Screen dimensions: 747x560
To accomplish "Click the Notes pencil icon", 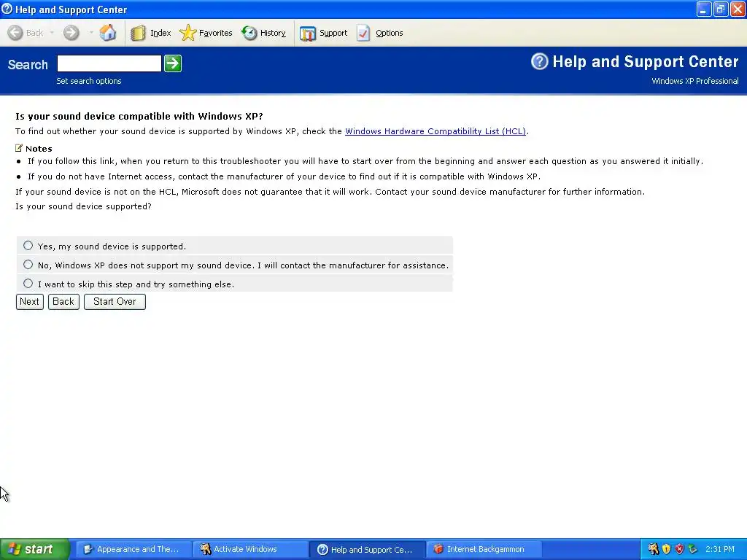I will click(19, 148).
